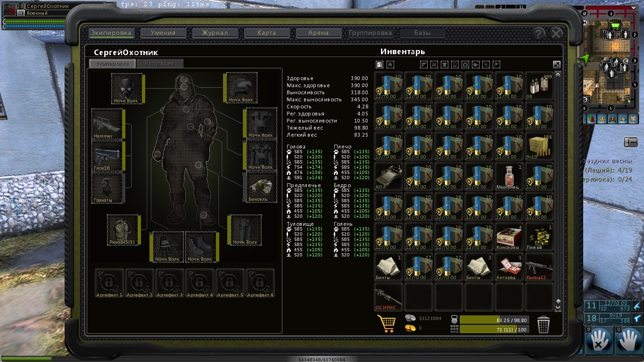Screen dimensions: 644x362
Task: Toggle the inventory collapse arrows button
Action: tap(557, 65)
